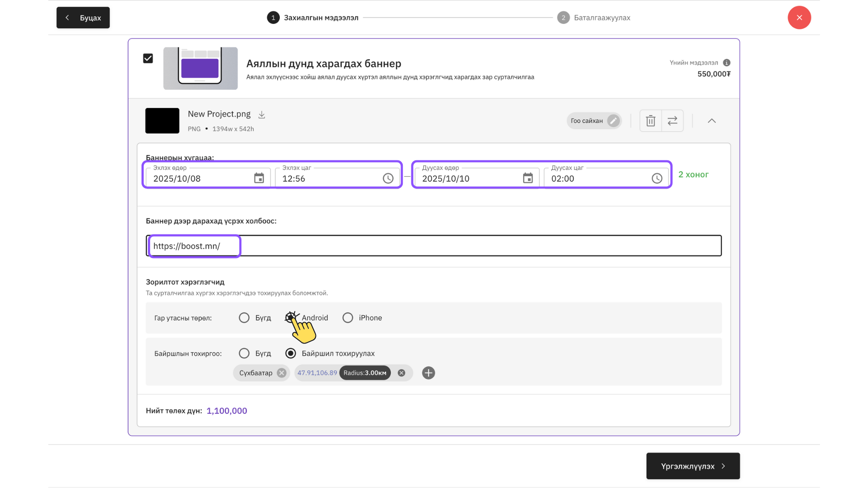
Task: Uncheck the banner selection checkbox
Action: point(148,58)
